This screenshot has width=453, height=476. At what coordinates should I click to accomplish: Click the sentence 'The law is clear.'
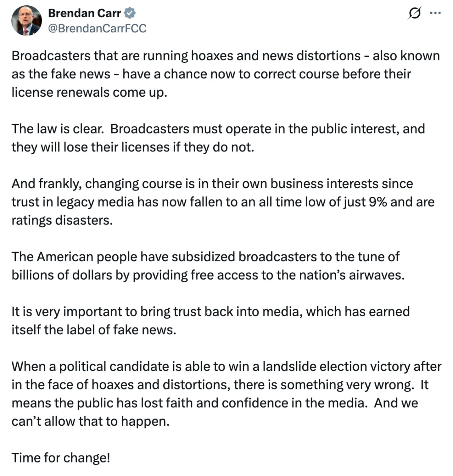click(58, 129)
